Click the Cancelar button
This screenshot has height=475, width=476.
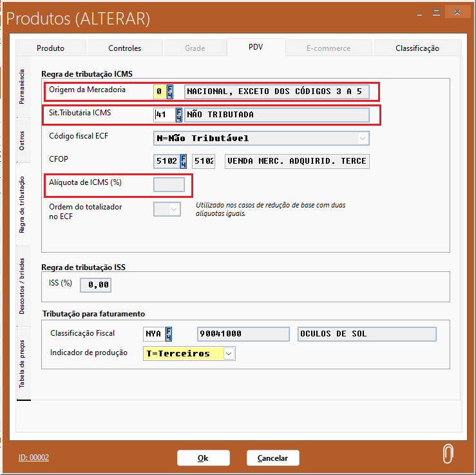(273, 458)
